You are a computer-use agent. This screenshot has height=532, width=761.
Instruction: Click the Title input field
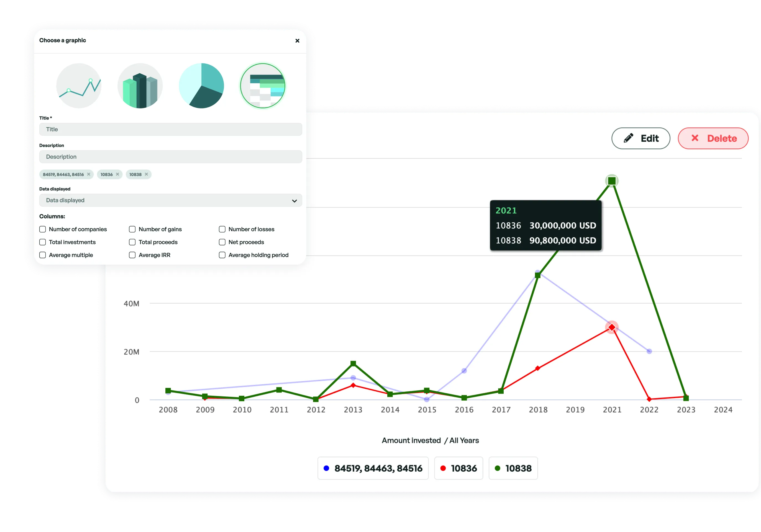tap(170, 129)
